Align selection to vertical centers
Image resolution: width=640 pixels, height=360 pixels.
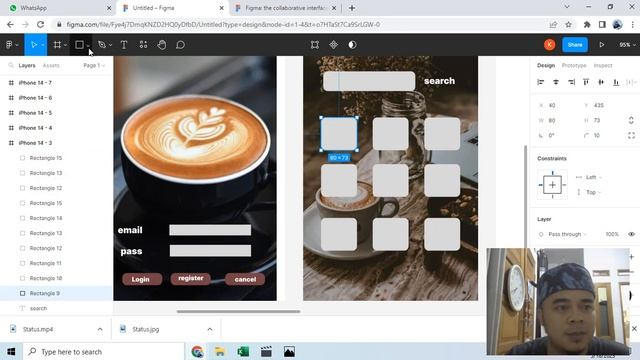tap(601, 82)
